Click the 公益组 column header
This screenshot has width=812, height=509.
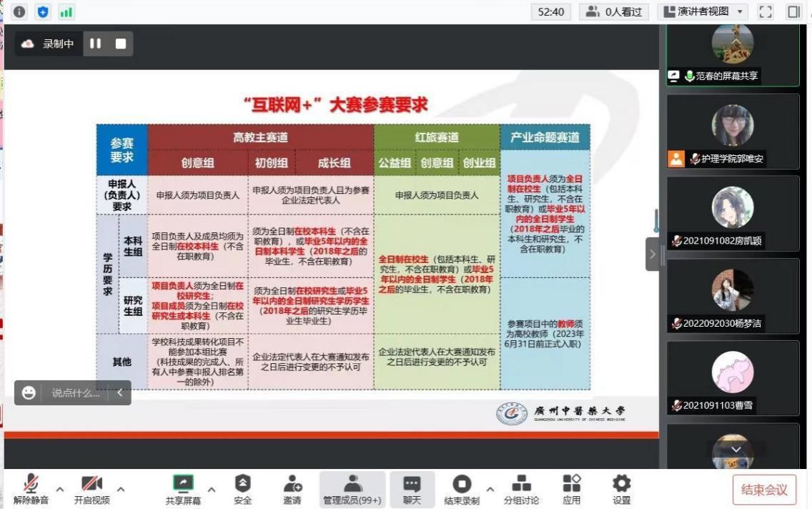pos(394,162)
